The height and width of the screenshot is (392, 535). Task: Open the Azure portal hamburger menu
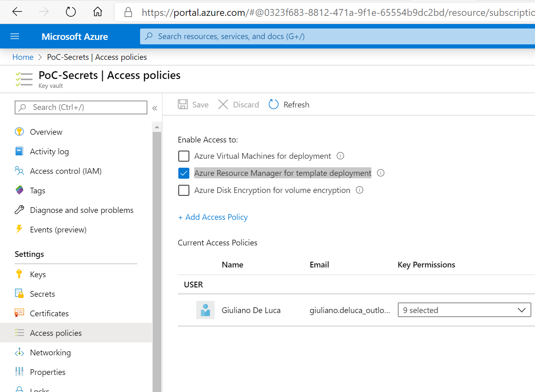15,36
